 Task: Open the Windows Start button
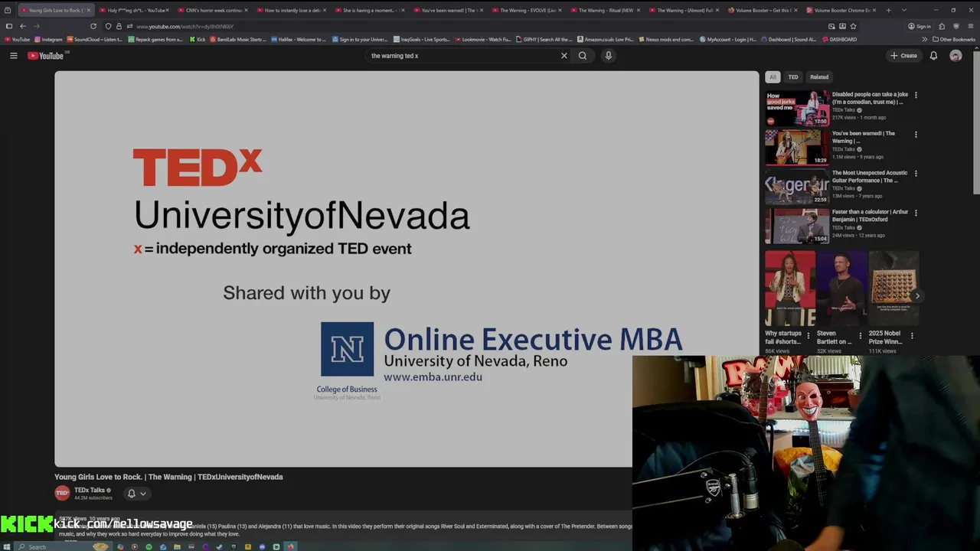point(7,546)
